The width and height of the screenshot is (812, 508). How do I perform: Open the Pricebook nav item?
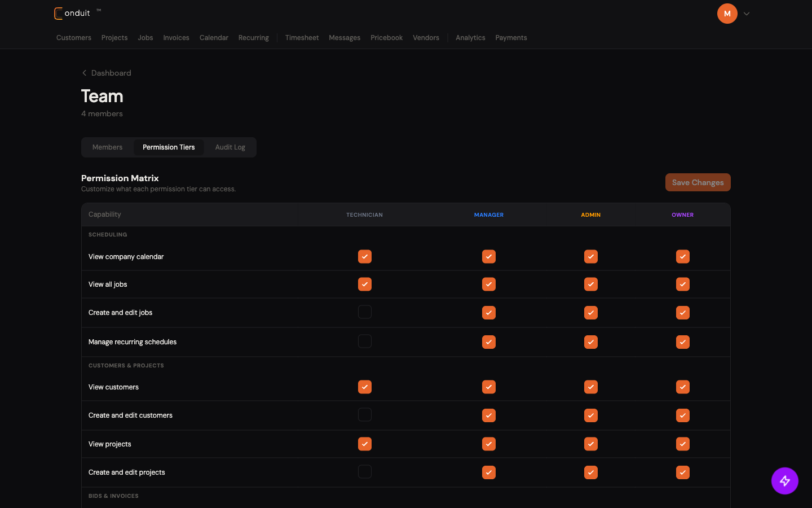pyautogui.click(x=386, y=38)
